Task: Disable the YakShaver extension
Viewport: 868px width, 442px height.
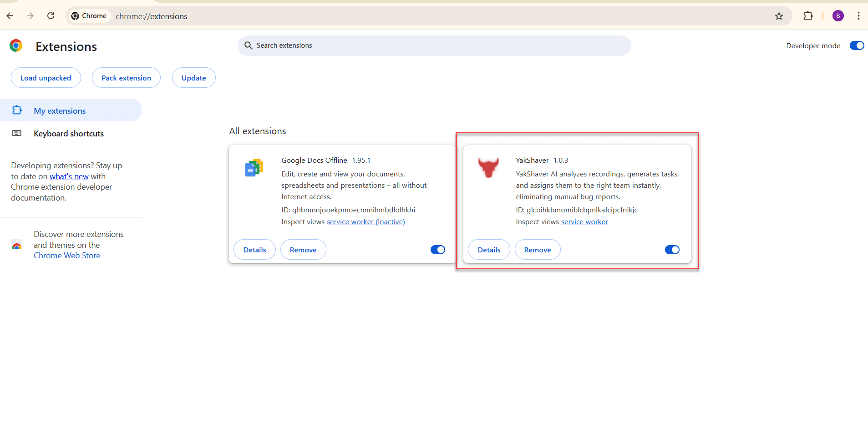Action: 672,250
